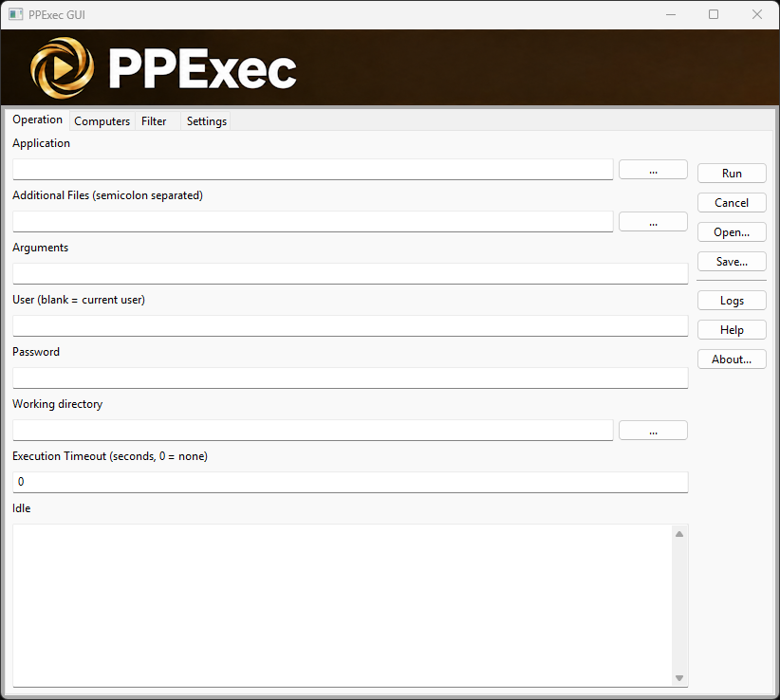Switch to the Operation tab
This screenshot has width=780, height=700.
click(37, 120)
